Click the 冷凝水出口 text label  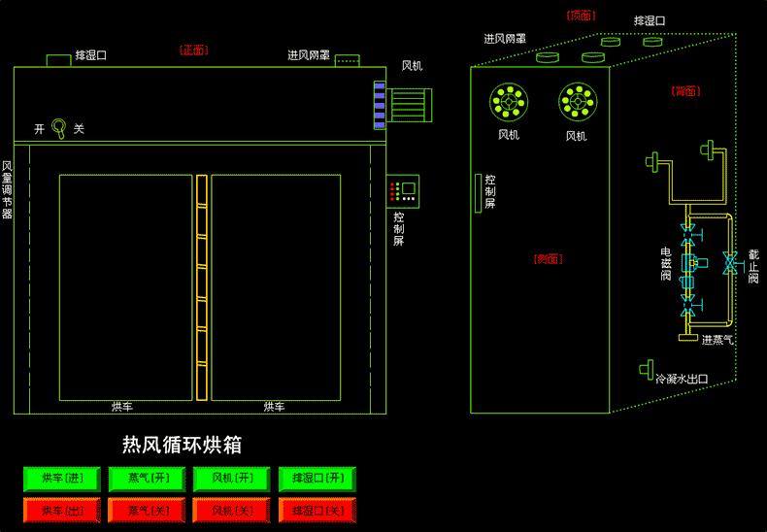pos(682,379)
